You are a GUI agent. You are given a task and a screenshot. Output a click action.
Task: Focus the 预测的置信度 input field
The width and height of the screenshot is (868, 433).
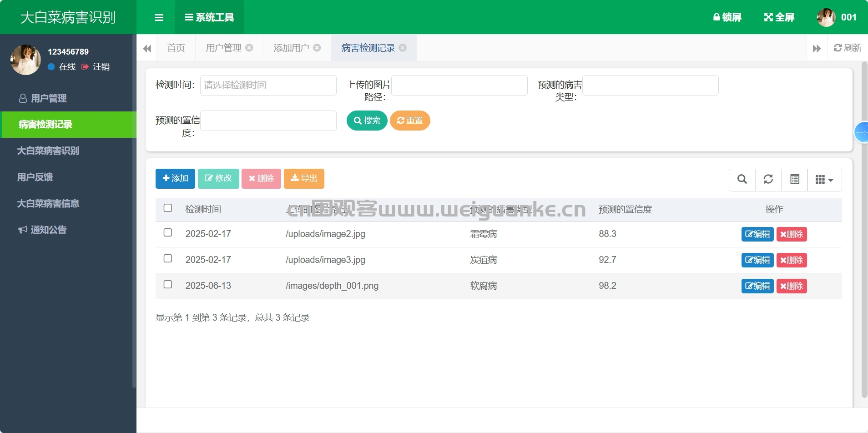tap(268, 121)
